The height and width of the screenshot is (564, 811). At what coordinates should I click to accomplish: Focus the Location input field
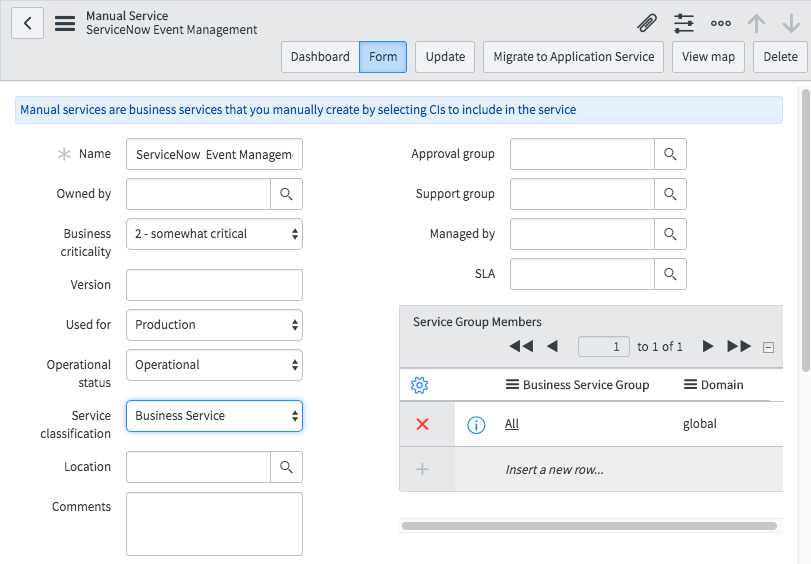tap(199, 467)
